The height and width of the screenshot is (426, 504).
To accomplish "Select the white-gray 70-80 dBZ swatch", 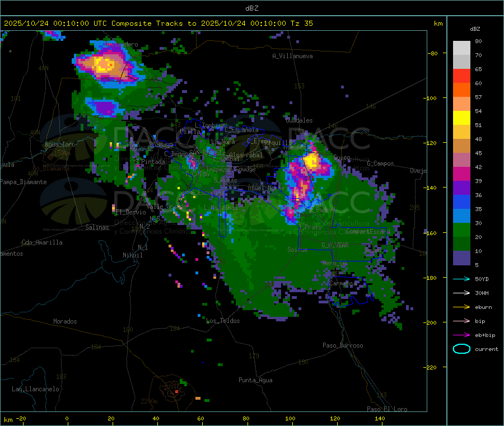I will click(461, 48).
